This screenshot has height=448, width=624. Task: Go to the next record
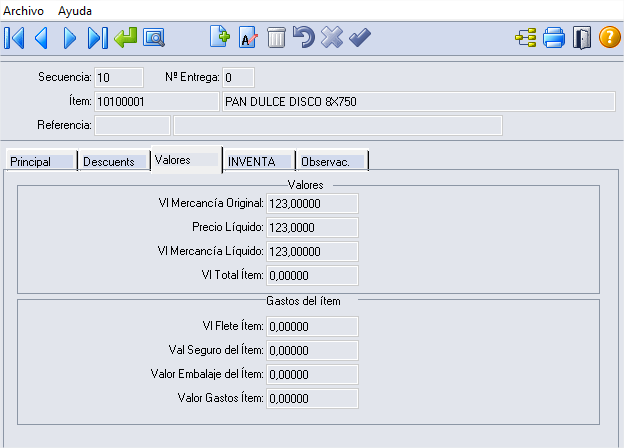(70, 38)
